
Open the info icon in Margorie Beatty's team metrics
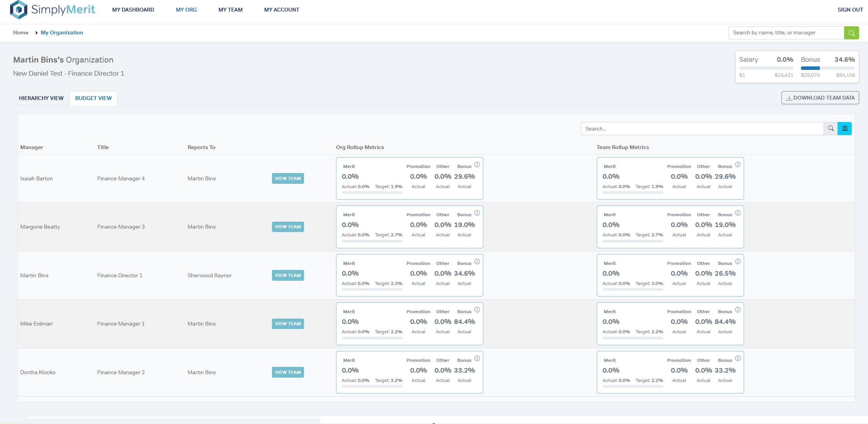pyautogui.click(x=738, y=213)
